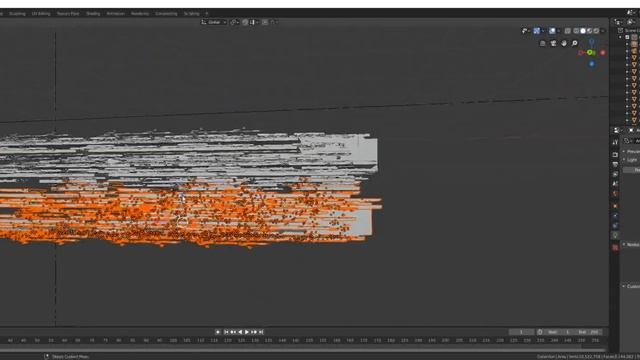Open the Scene properties tab icon
Image resolution: width=640 pixels, height=360 pixels.
pyautogui.click(x=616, y=184)
